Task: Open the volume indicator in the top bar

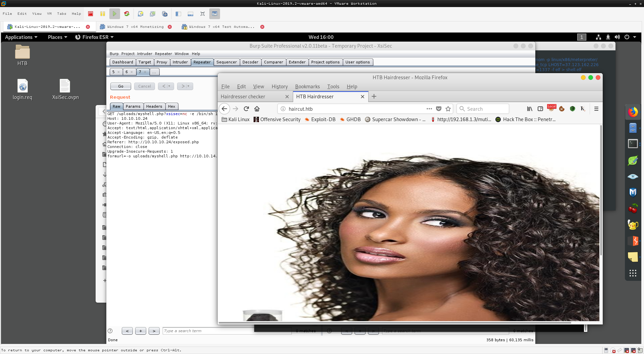Action: (x=617, y=37)
